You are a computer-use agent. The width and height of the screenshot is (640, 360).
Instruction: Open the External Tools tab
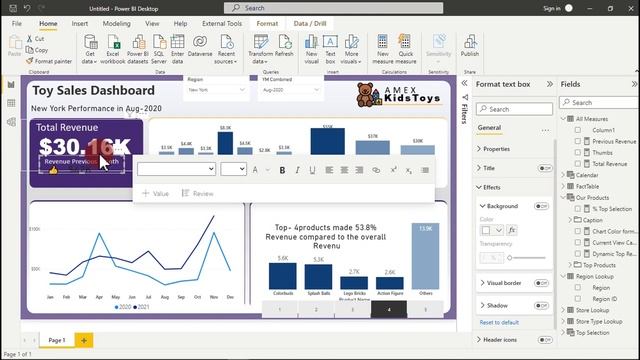coord(222,24)
